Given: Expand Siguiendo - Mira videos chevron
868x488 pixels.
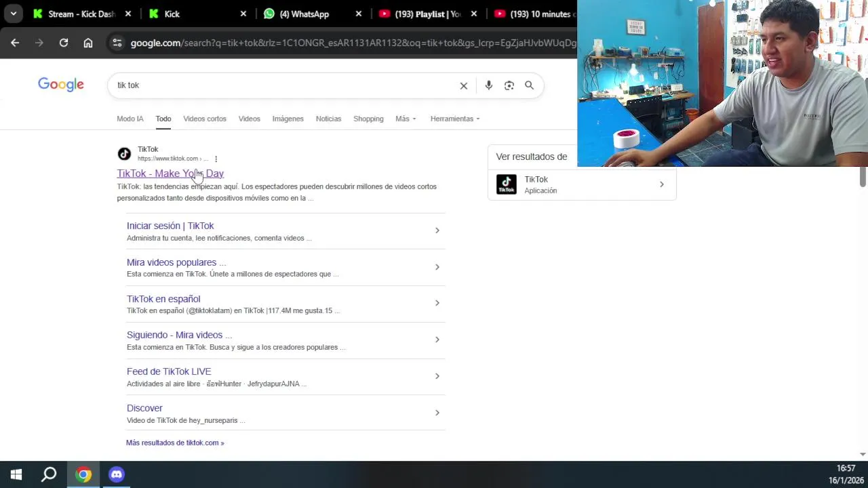Looking at the screenshot, I should [x=437, y=340].
